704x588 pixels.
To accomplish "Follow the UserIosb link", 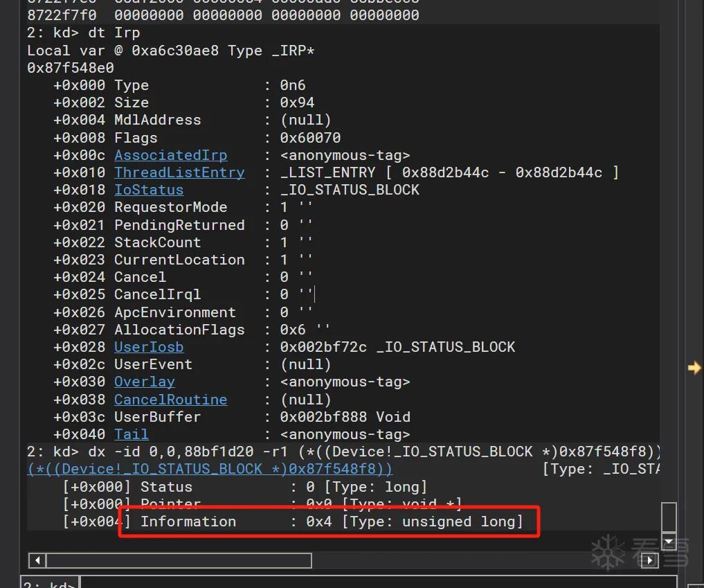I will (x=149, y=347).
